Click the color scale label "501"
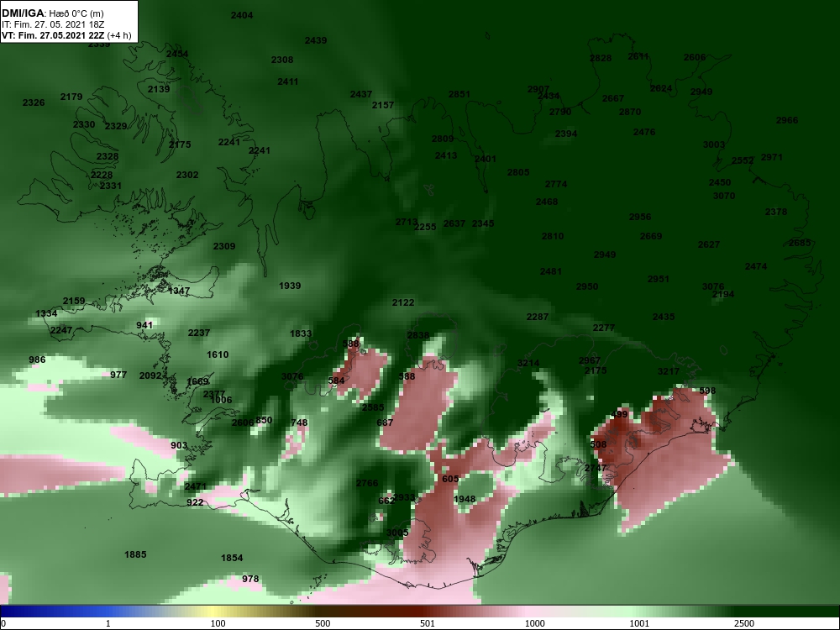The width and height of the screenshot is (840, 630). point(427,623)
